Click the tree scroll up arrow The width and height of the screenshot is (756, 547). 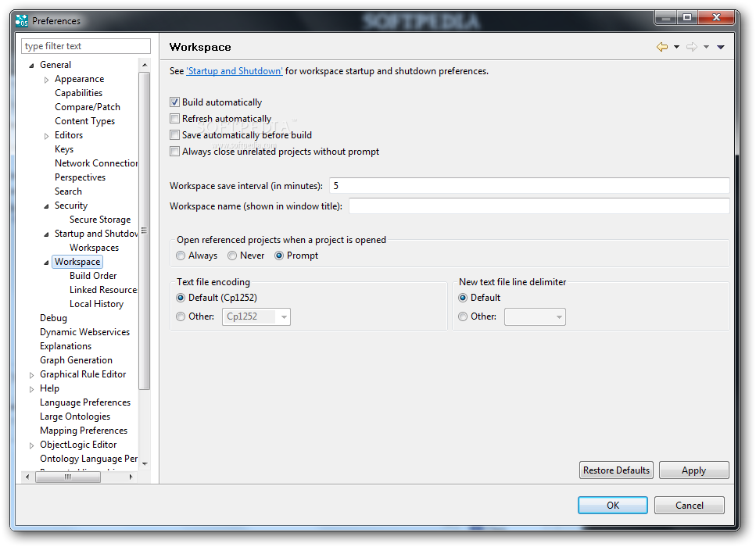pyautogui.click(x=145, y=65)
